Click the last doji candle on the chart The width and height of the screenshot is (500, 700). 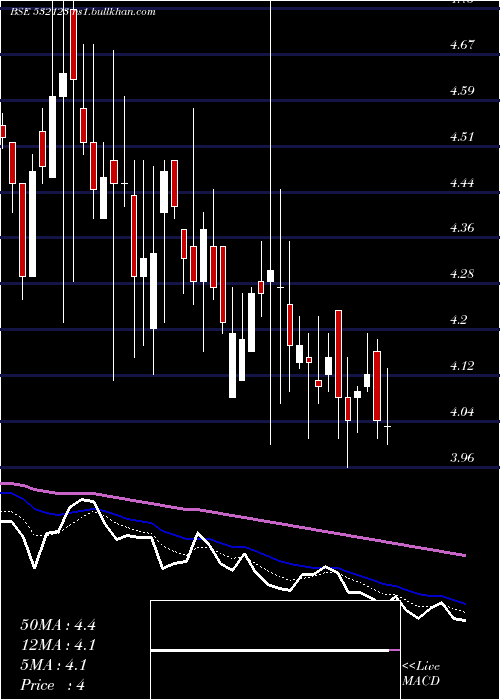click(388, 427)
